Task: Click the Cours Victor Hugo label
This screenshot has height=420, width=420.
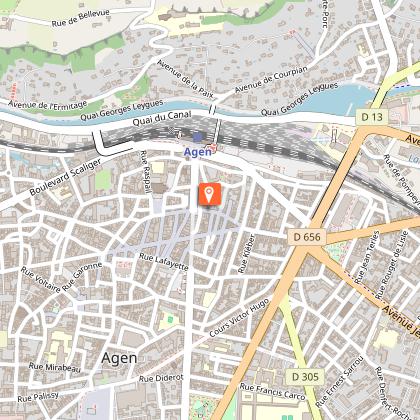Action: 239,318
